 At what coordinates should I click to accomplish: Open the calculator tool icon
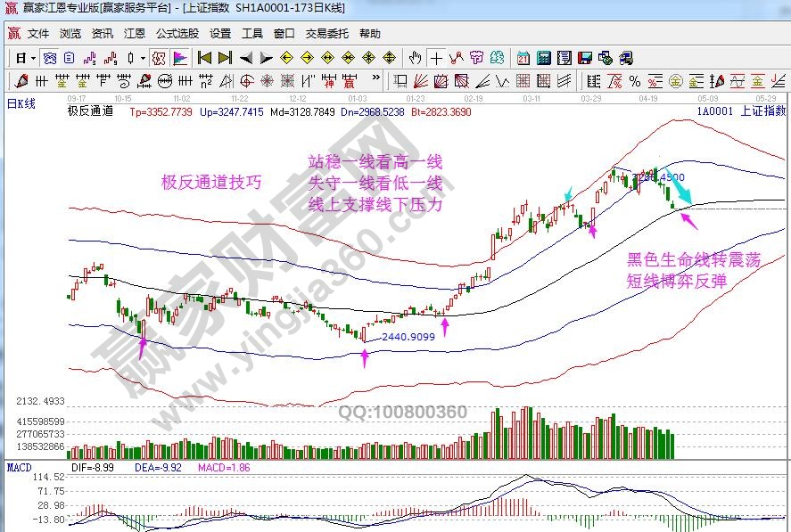543,58
